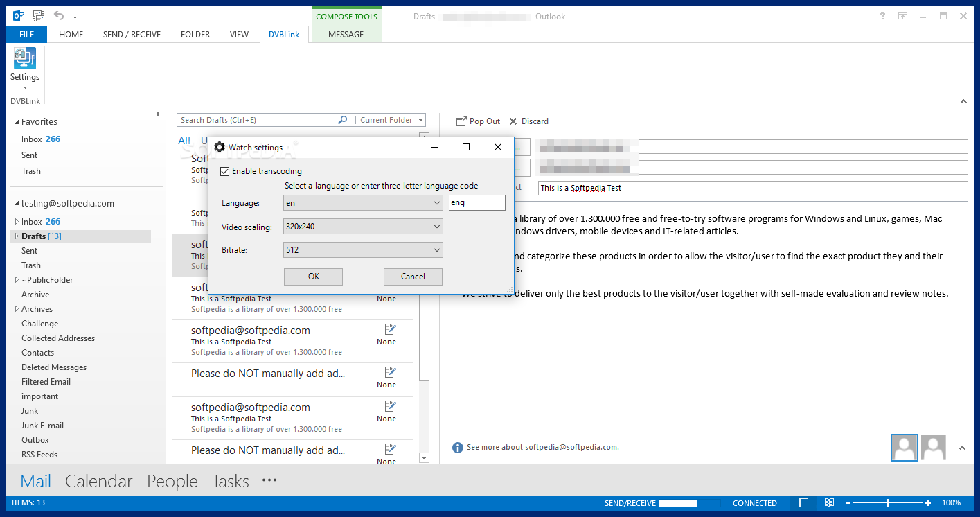Screen dimensions: 980x517
Task: Discard the draft with the X icon
Action: coord(513,121)
